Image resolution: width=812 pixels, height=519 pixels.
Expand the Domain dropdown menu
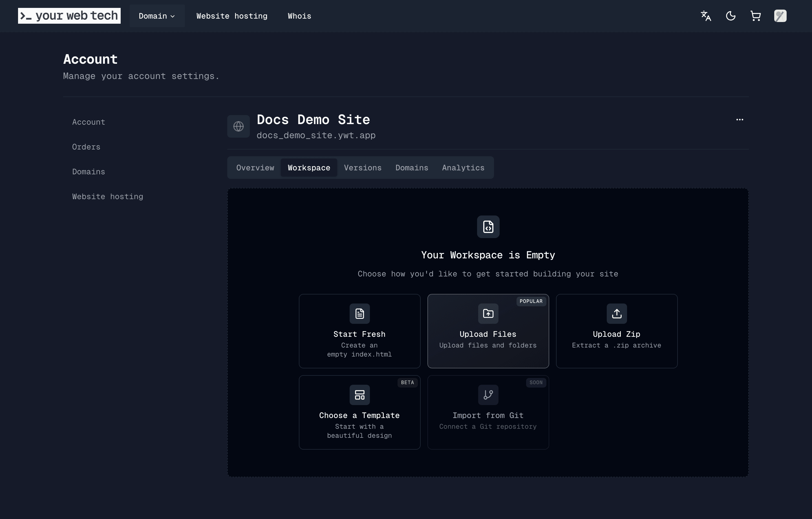[157, 16]
